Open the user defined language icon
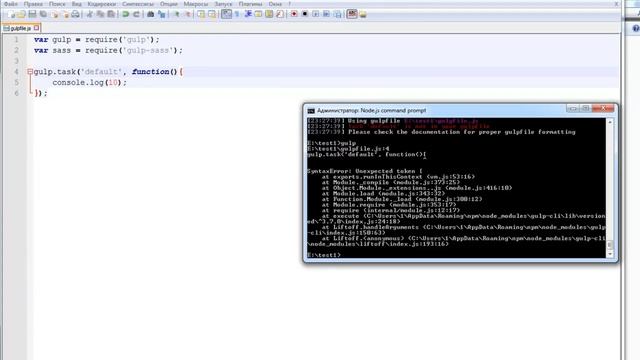Viewport: 640px width, 360px height. click(x=258, y=14)
